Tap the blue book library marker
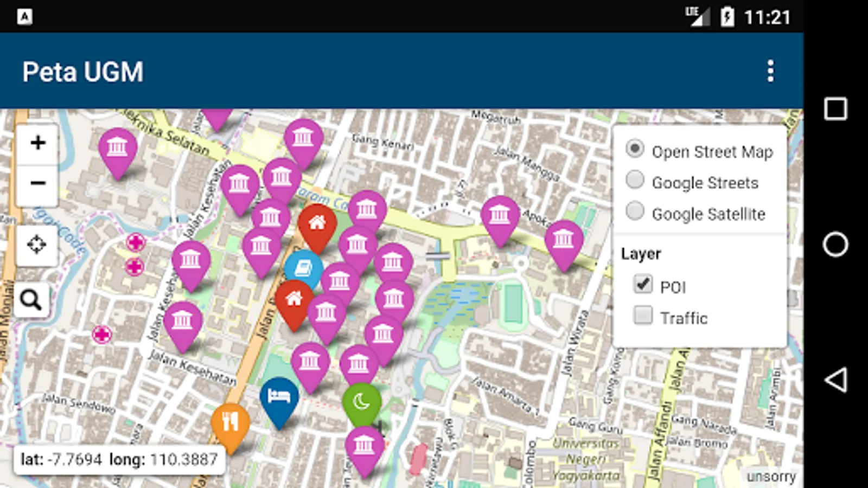Screen dimensions: 868x488 click(x=303, y=269)
